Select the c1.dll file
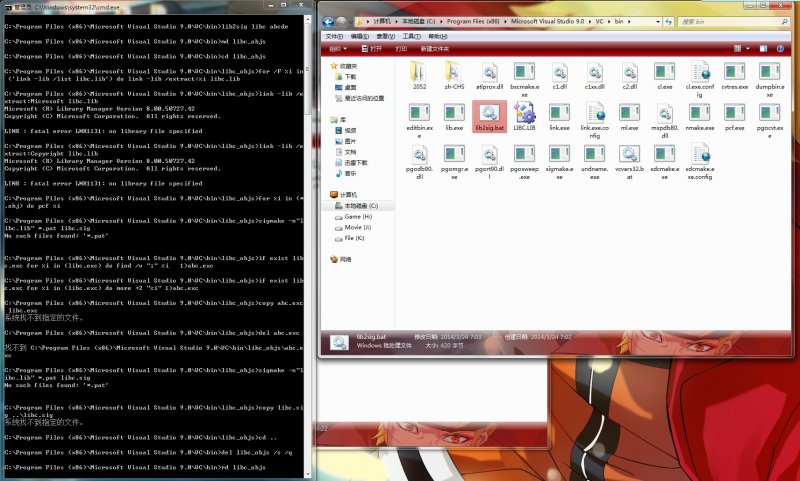 [559, 75]
